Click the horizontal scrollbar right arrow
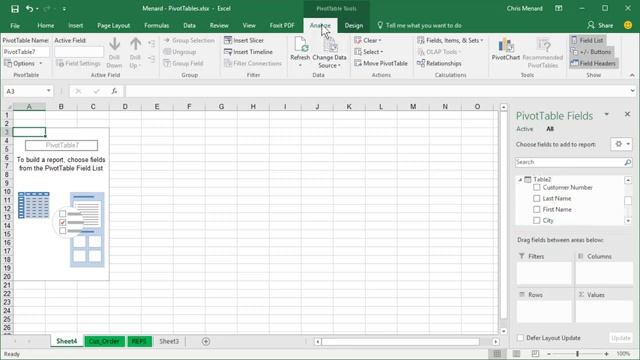Viewport: 640px width, 360px height. (496, 342)
